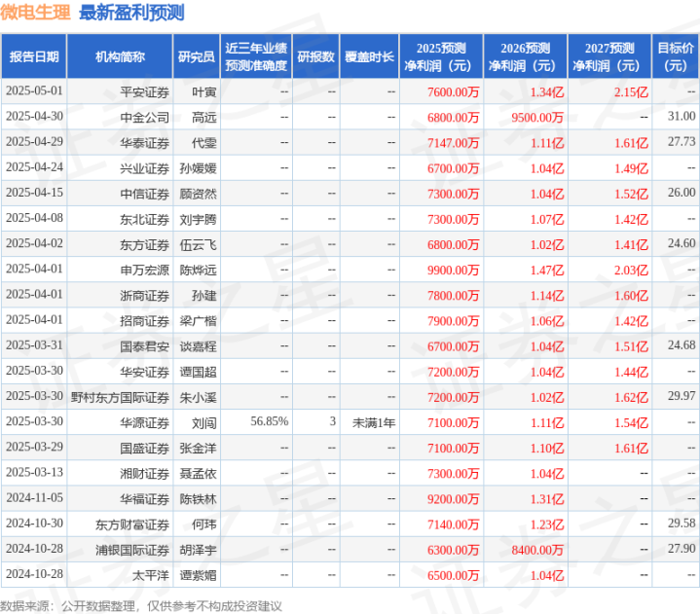
Task: Select the 野村东方国际证券 institution cell
Action: click(x=120, y=398)
